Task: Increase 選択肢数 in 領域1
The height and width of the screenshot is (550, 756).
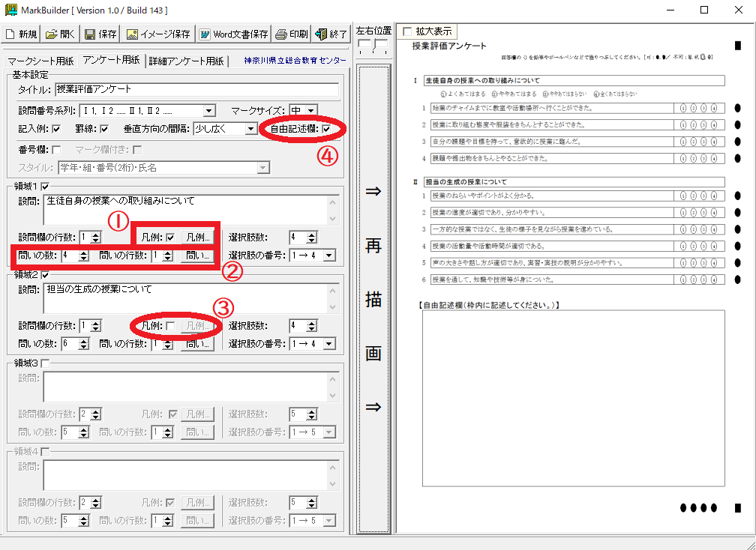Action: [312, 235]
